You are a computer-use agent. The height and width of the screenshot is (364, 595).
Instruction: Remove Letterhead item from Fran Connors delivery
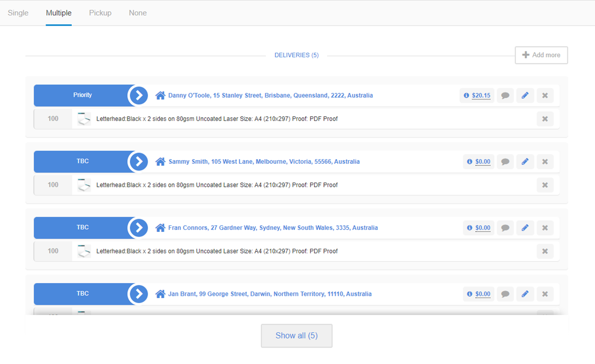click(545, 251)
